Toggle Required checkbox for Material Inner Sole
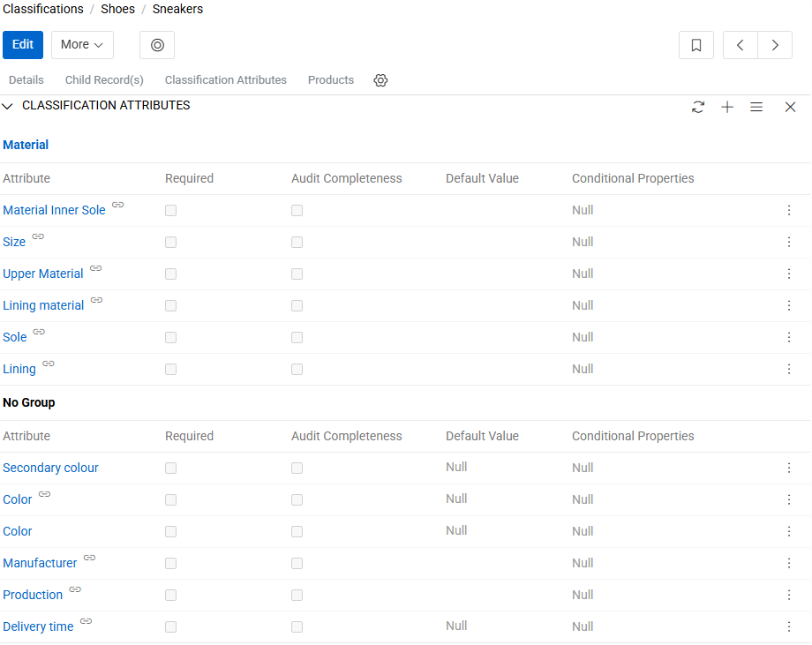Image resolution: width=812 pixels, height=645 pixels. tap(170, 211)
